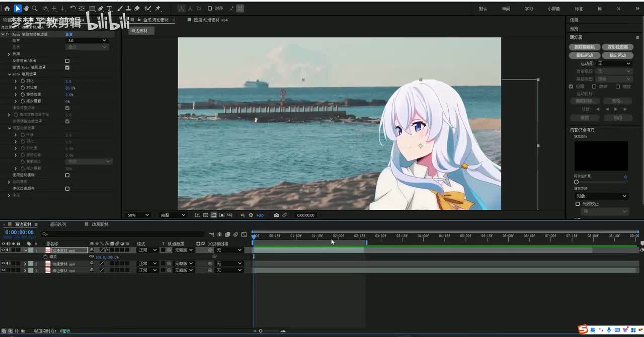
Task: Select the Pen tool
Action: [101, 9]
